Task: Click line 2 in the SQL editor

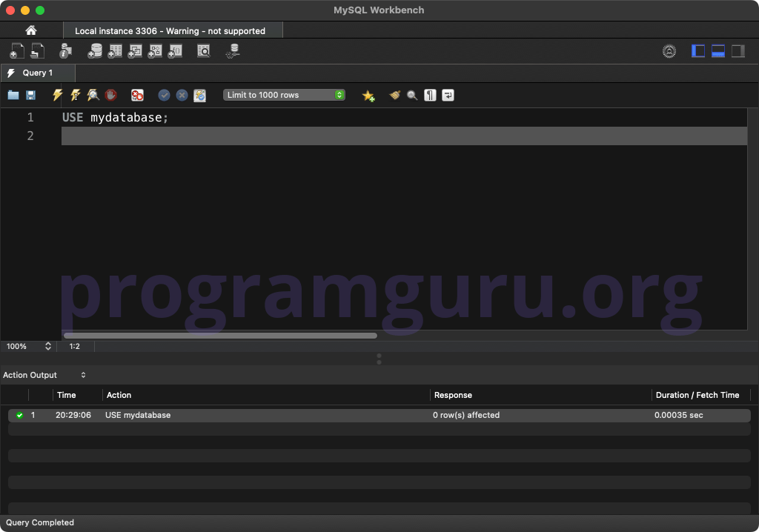Action: tap(404, 136)
